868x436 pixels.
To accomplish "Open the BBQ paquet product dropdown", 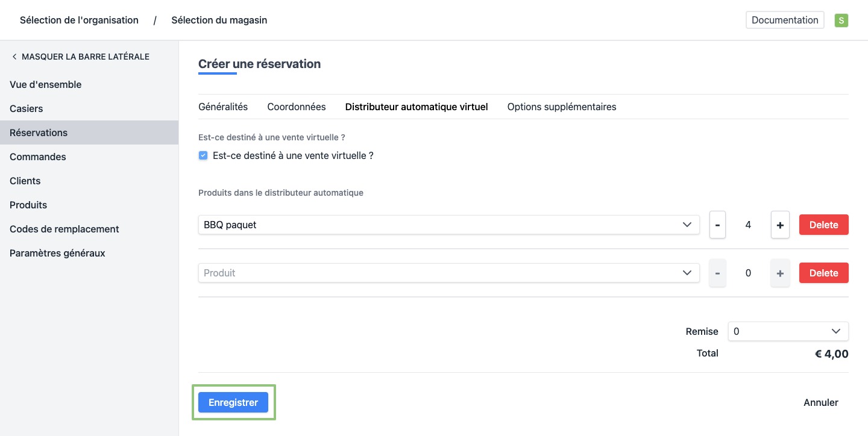I will point(448,225).
